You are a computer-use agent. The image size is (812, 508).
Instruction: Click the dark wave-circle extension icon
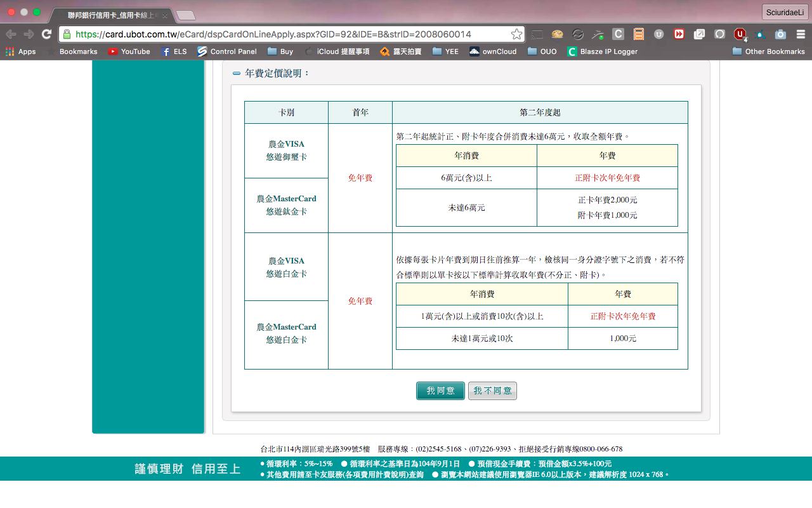578,34
